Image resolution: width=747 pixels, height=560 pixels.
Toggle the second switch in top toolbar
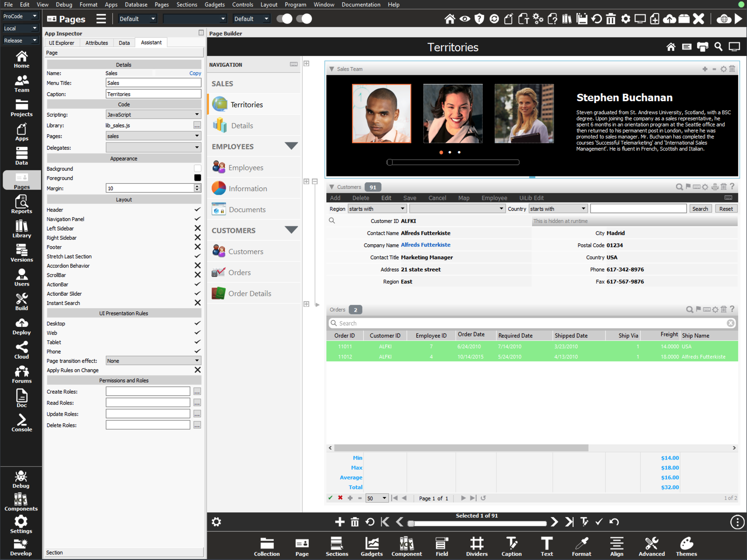click(304, 19)
